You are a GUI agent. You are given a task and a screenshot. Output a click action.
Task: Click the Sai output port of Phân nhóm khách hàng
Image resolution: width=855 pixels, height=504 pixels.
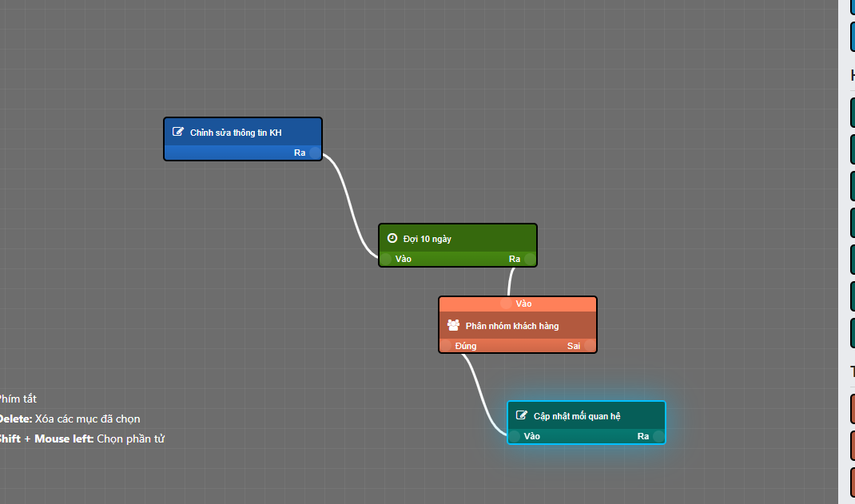pyautogui.click(x=590, y=346)
